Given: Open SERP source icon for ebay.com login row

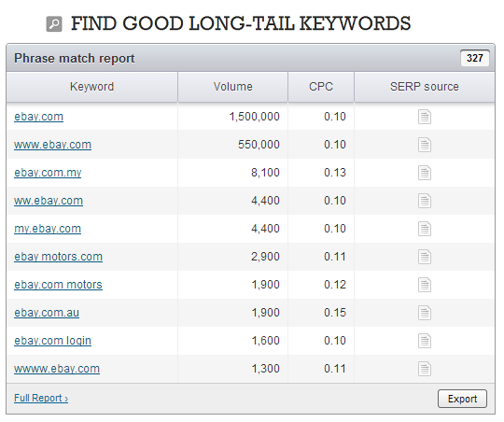Looking at the screenshot, I should [x=425, y=341].
